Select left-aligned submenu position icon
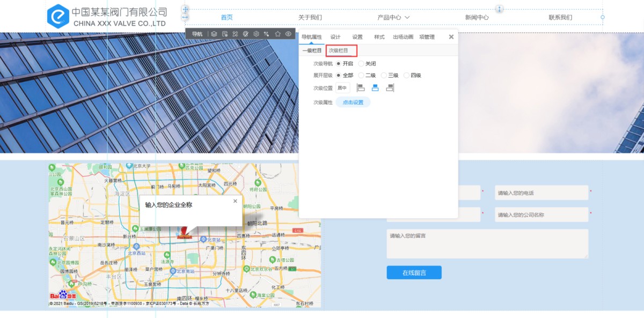The width and height of the screenshot is (644, 318). pyautogui.click(x=361, y=88)
